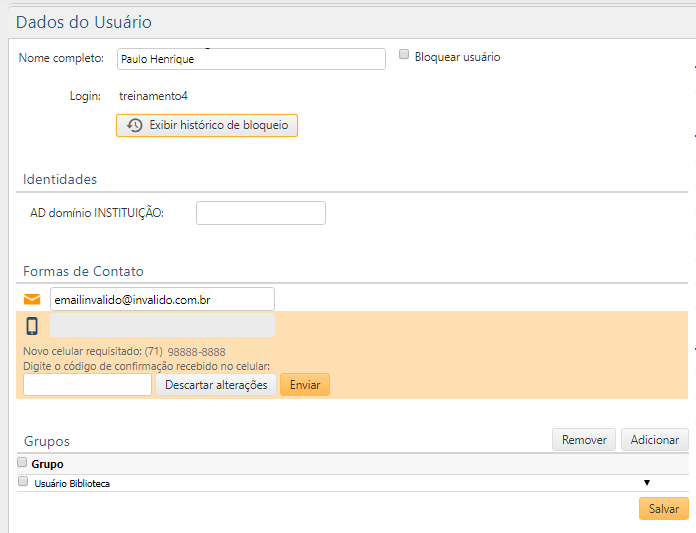This screenshot has height=533, width=696.
Task: Focus the Nome completo text field
Action: 251,59
